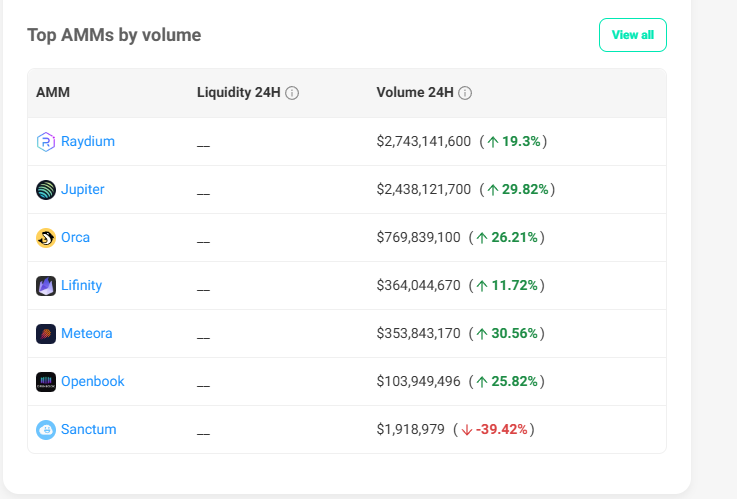Select Lifinity volume $364,044,670
Screen dimensions: 737x499
coord(418,285)
